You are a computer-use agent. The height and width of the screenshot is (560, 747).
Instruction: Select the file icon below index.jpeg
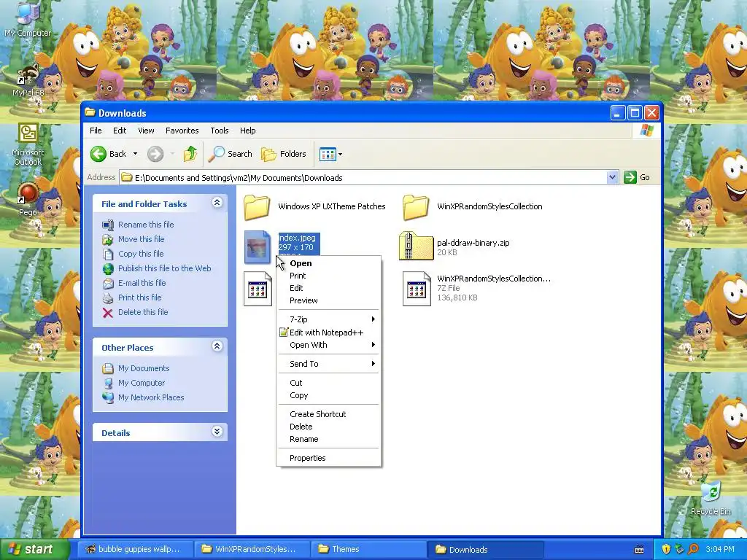[x=258, y=289]
